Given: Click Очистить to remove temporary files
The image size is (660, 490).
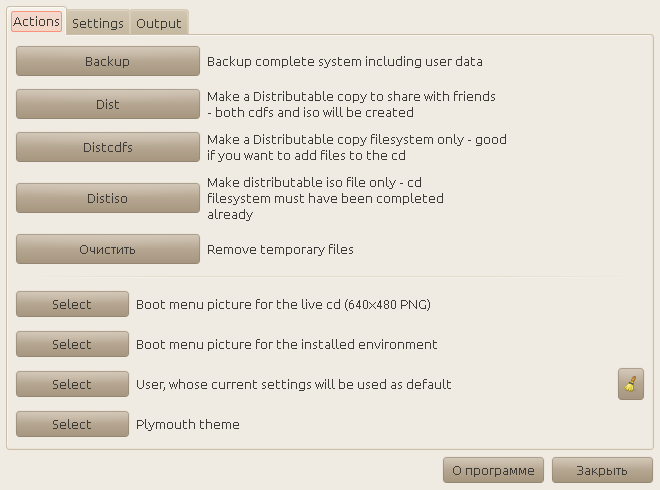Looking at the screenshot, I should [x=108, y=249].
